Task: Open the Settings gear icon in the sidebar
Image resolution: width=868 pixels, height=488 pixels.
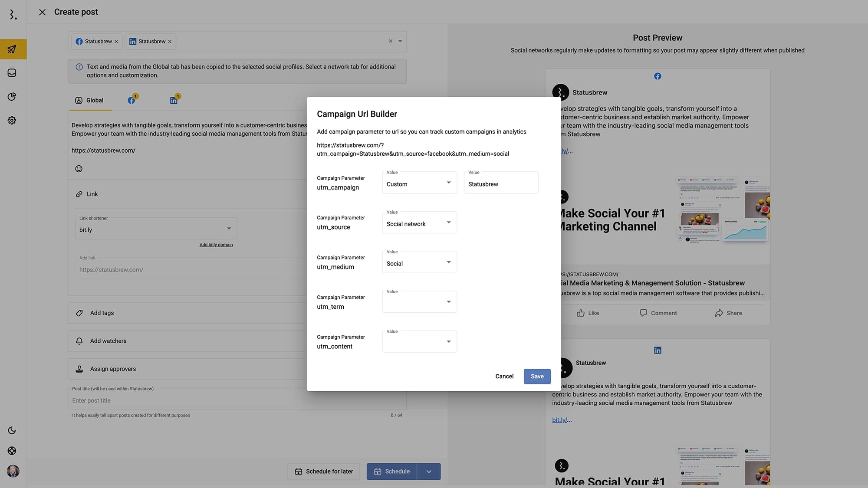Action: point(12,121)
